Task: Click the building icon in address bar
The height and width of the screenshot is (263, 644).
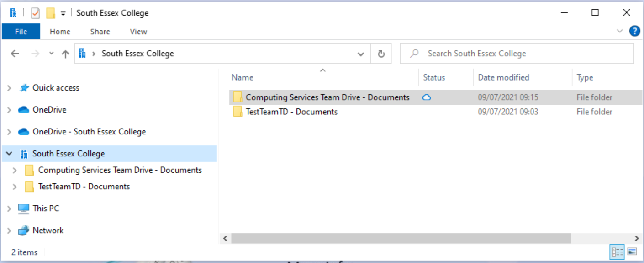Action: pos(82,54)
